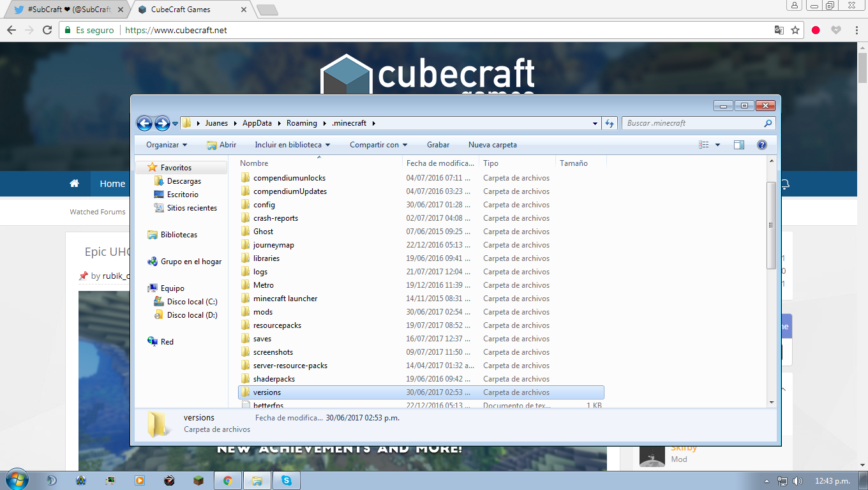Select Bibliotecas in the navigation pane
Image resolution: width=868 pixels, height=490 pixels.
pyautogui.click(x=179, y=235)
